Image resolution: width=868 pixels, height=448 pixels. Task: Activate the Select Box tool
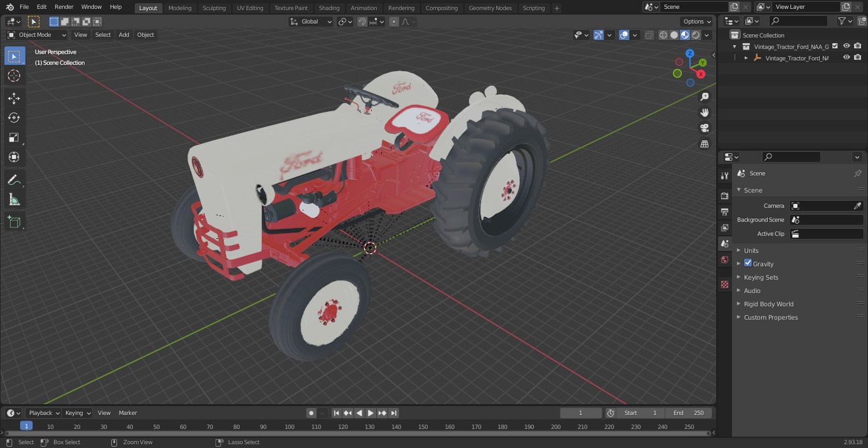(x=14, y=56)
